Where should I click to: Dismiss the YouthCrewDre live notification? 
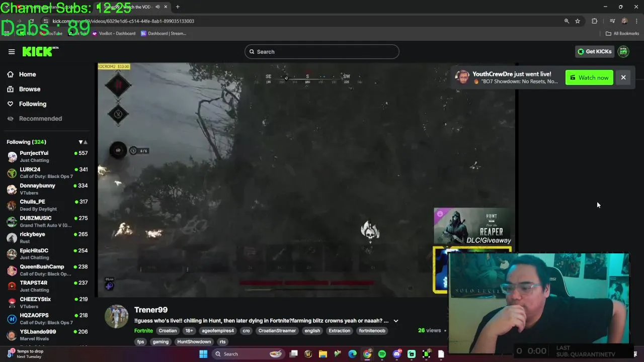pyautogui.click(x=623, y=77)
